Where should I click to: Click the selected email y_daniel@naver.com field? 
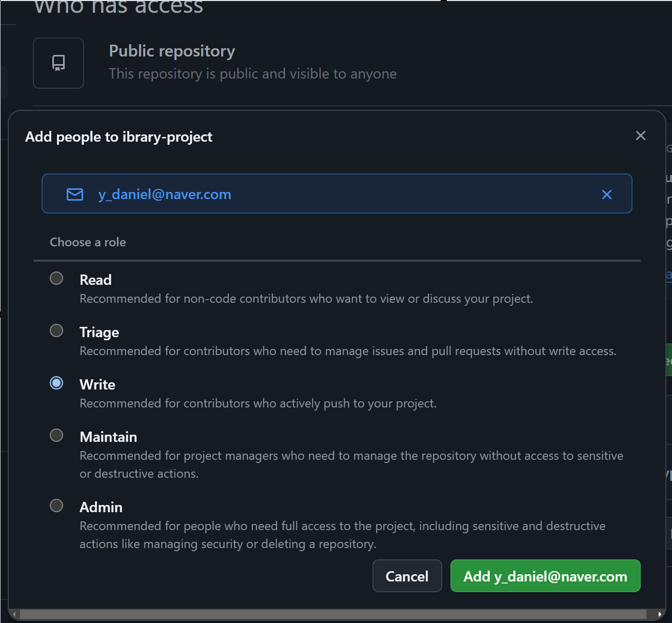tap(337, 193)
